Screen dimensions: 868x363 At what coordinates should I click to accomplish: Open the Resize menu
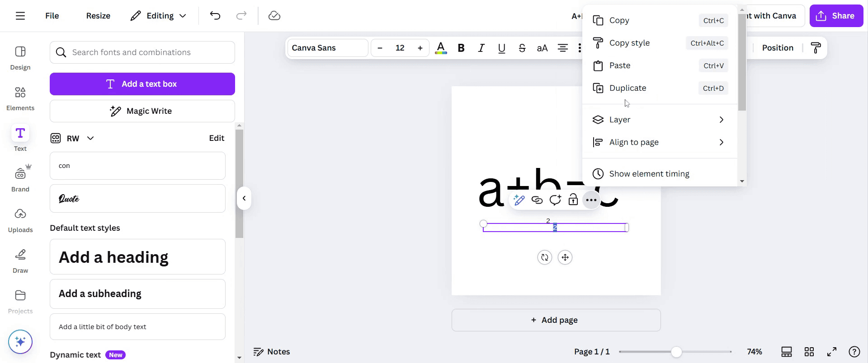(x=98, y=16)
